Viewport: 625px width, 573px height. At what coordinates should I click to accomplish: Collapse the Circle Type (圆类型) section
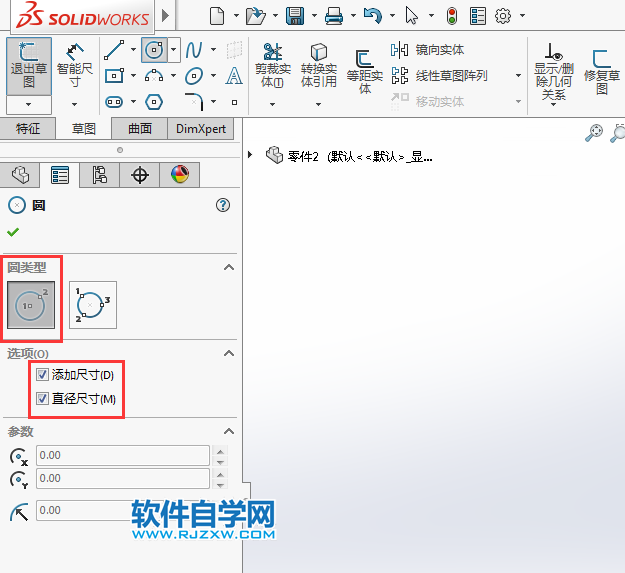pos(229,267)
